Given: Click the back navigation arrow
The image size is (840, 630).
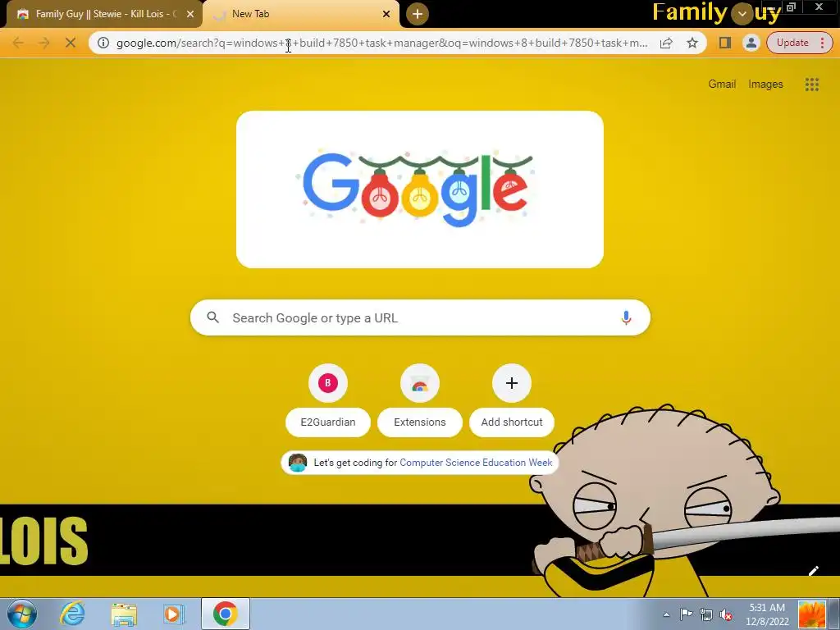Looking at the screenshot, I should 18,43.
